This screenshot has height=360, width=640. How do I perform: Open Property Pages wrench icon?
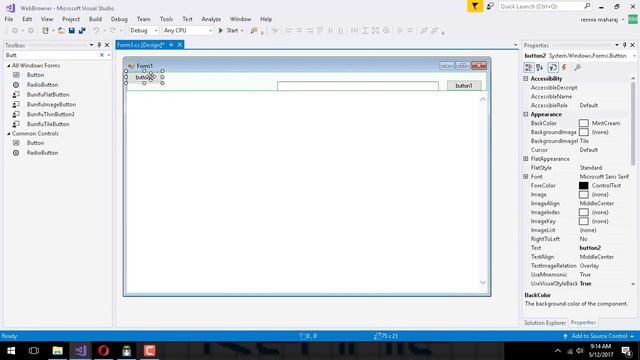click(578, 67)
